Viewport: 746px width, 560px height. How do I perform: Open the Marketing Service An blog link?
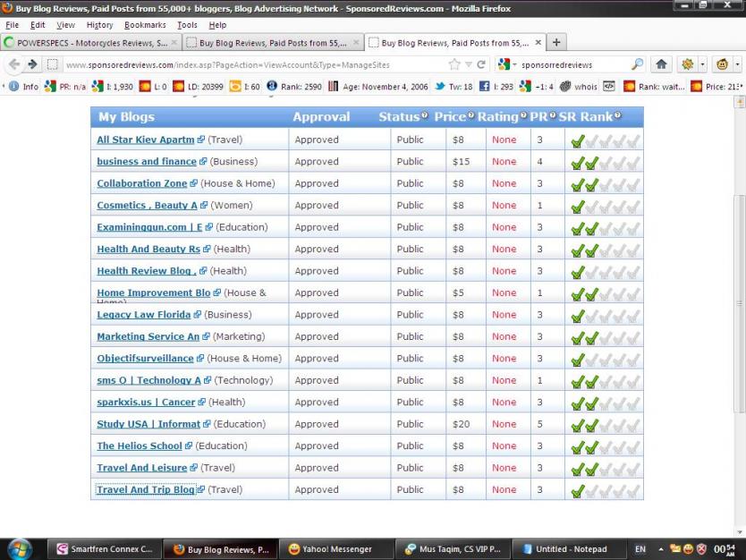point(148,336)
